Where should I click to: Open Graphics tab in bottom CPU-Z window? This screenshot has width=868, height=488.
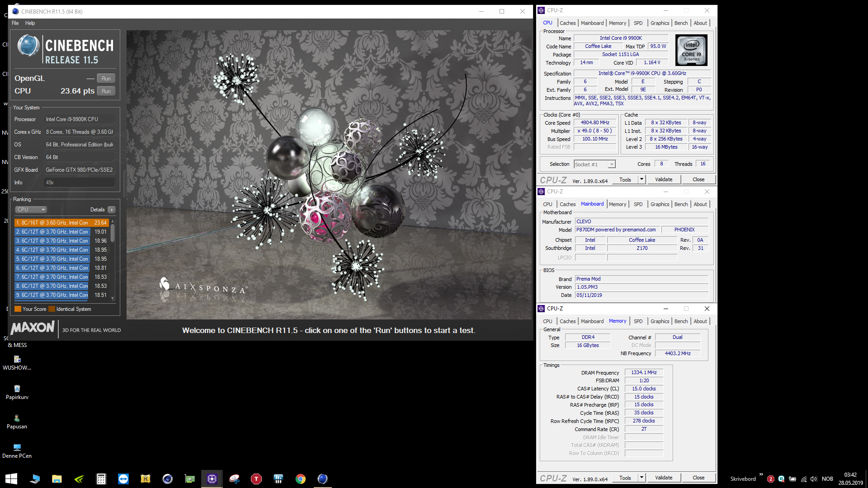(x=660, y=321)
